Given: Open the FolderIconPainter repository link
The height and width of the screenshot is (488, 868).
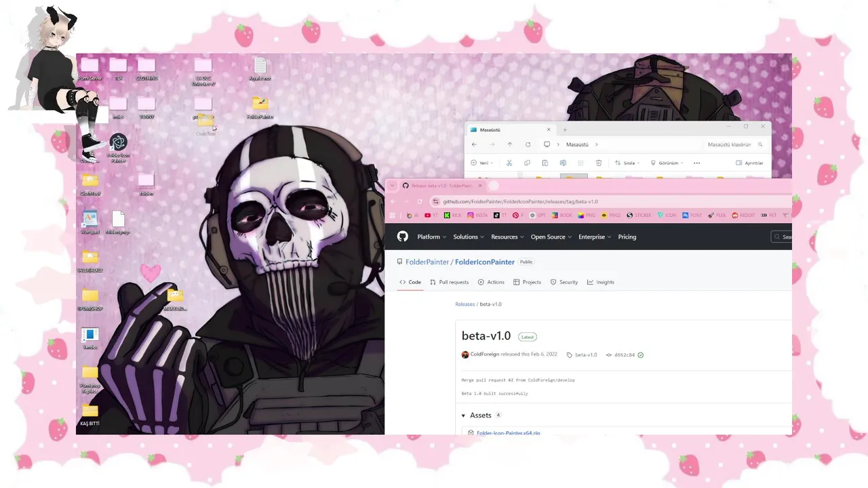Looking at the screenshot, I should coord(485,262).
